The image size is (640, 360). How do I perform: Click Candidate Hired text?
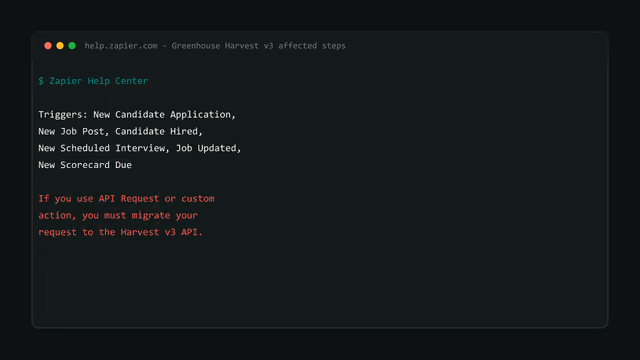(x=156, y=131)
